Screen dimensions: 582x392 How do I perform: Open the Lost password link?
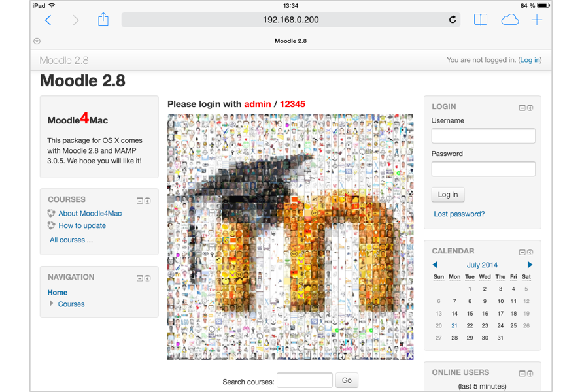click(460, 214)
